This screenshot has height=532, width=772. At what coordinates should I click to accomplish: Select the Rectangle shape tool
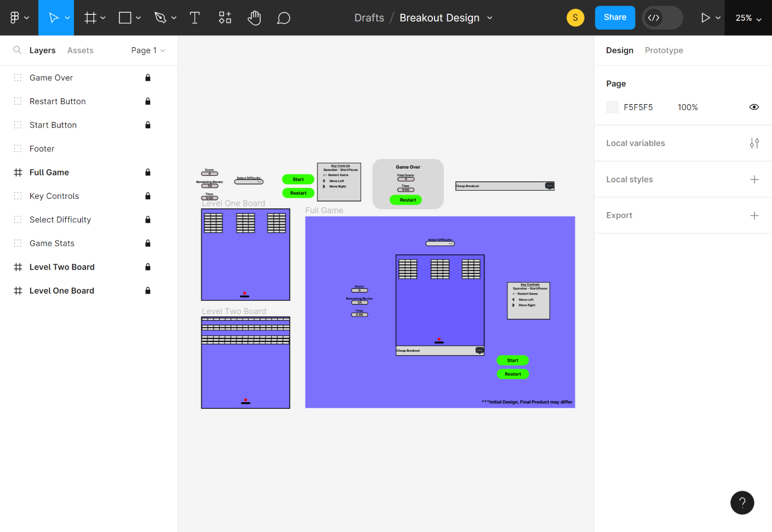[x=125, y=17]
